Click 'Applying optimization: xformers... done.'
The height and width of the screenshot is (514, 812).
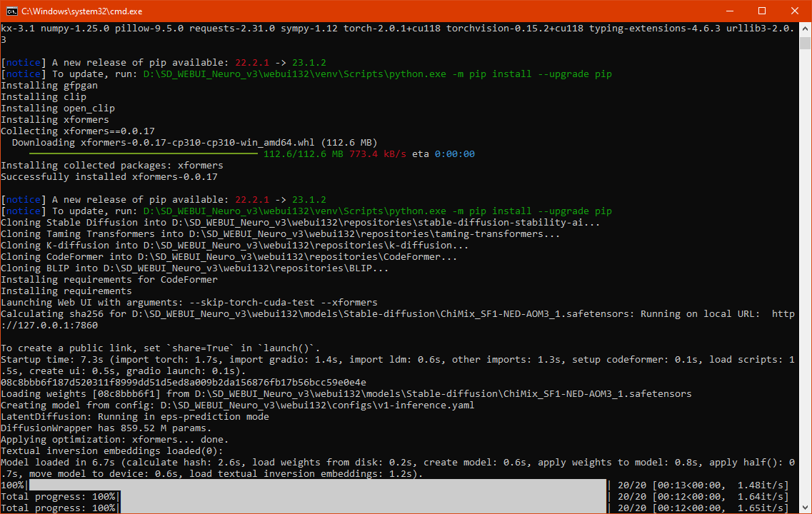115,439
